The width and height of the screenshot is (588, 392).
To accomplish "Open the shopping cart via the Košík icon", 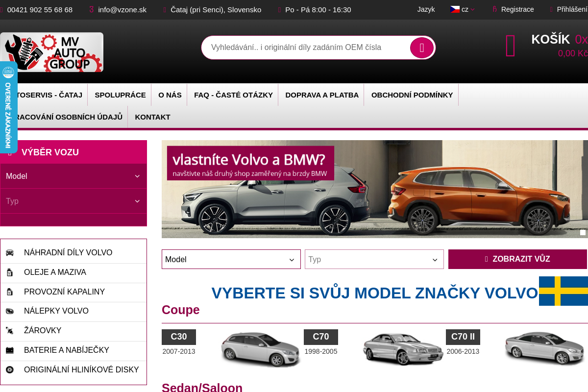I will point(510,45).
